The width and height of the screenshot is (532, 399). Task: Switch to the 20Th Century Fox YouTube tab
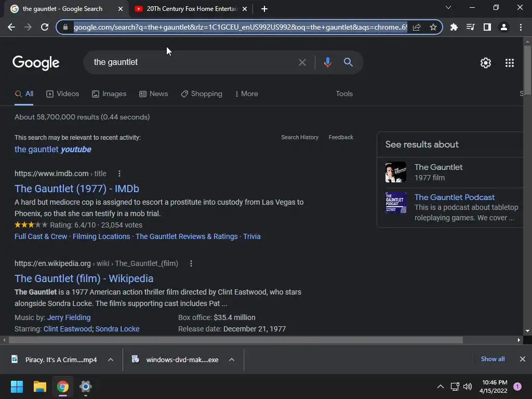[x=191, y=9]
